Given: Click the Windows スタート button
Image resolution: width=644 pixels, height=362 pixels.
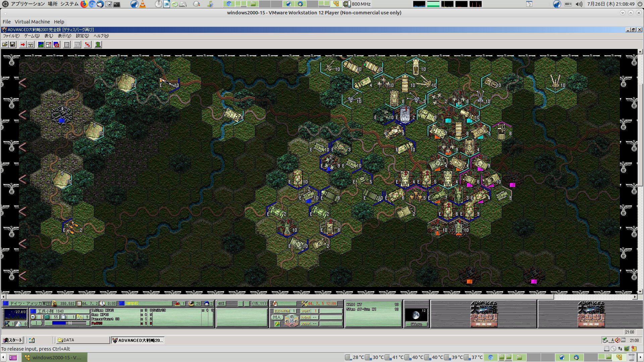Looking at the screenshot, I should [12, 340].
